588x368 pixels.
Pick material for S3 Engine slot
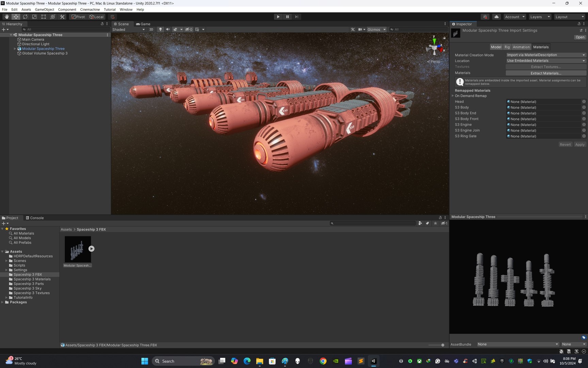pos(584,125)
